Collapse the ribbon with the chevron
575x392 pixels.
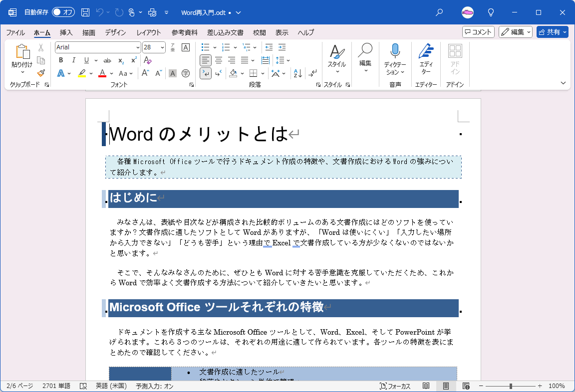click(563, 83)
